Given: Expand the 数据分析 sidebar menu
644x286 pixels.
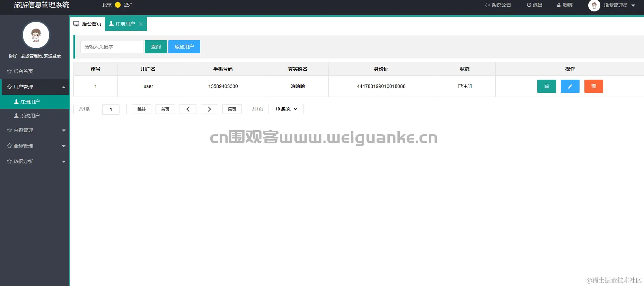Looking at the screenshot, I should pyautogui.click(x=35, y=161).
